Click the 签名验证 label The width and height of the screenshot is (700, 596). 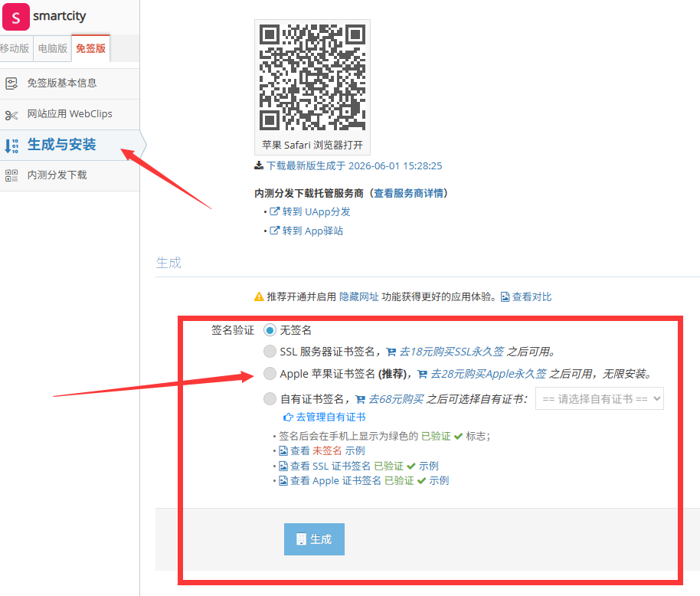[x=233, y=330]
